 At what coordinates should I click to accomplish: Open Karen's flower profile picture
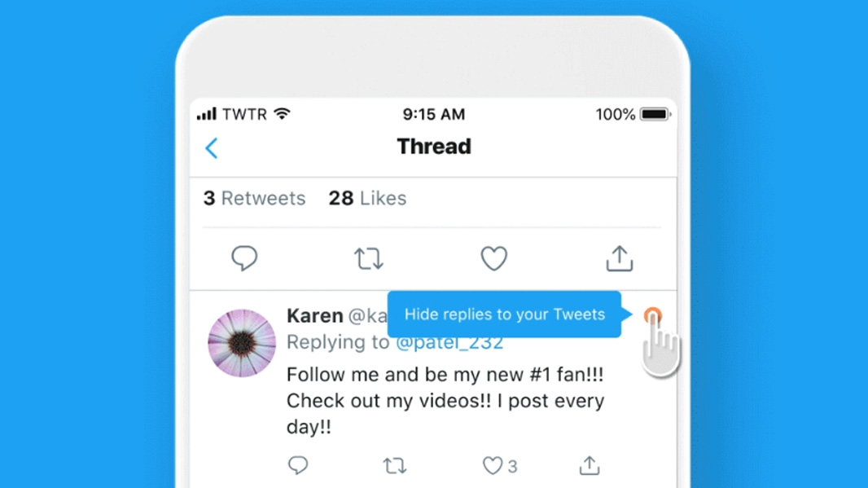[241, 343]
